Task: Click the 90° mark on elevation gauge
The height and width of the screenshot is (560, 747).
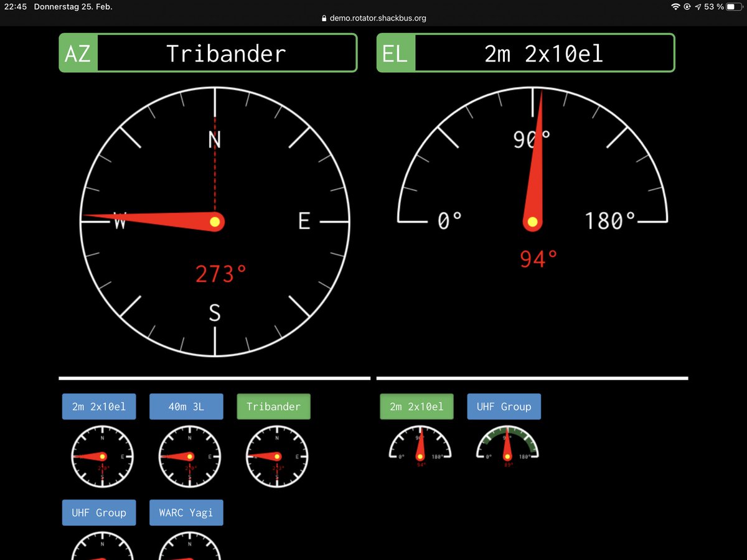Action: click(x=532, y=141)
